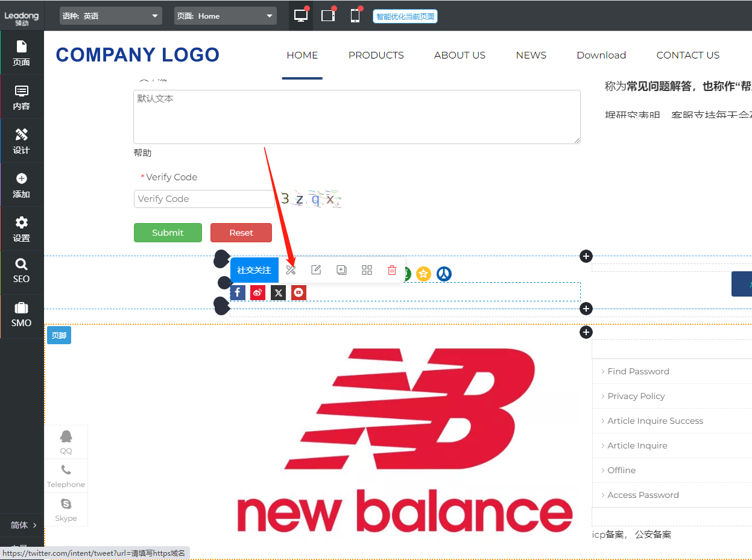Switch to tablet preview mode
Viewport: 752px width, 560px height.
point(328,16)
